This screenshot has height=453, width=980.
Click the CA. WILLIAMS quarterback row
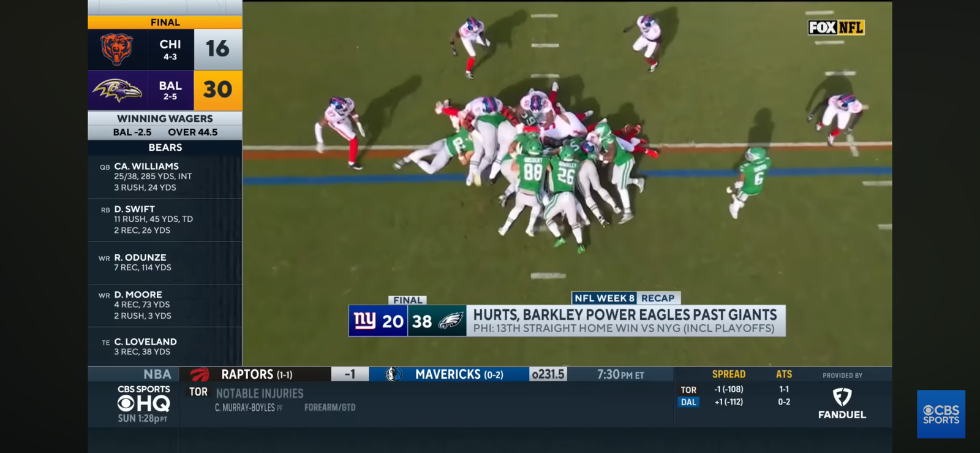click(165, 177)
